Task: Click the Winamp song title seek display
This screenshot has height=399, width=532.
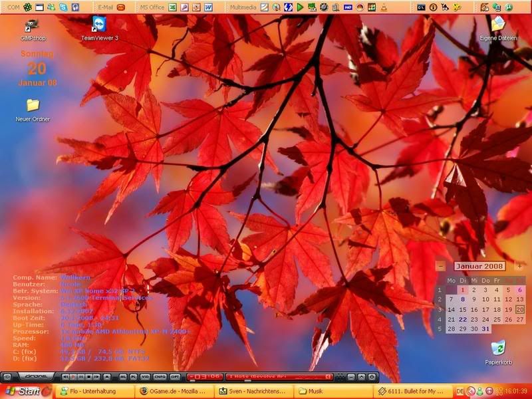Action: pos(279,377)
